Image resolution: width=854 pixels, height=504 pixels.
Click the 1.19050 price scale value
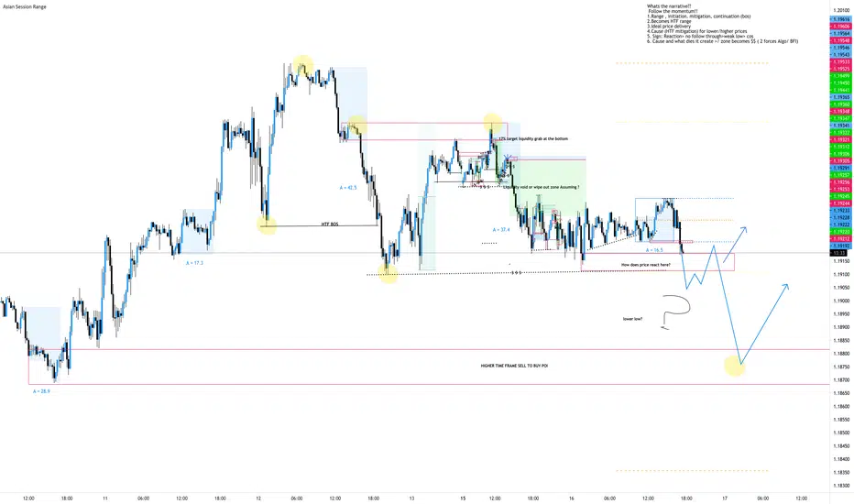[843, 287]
